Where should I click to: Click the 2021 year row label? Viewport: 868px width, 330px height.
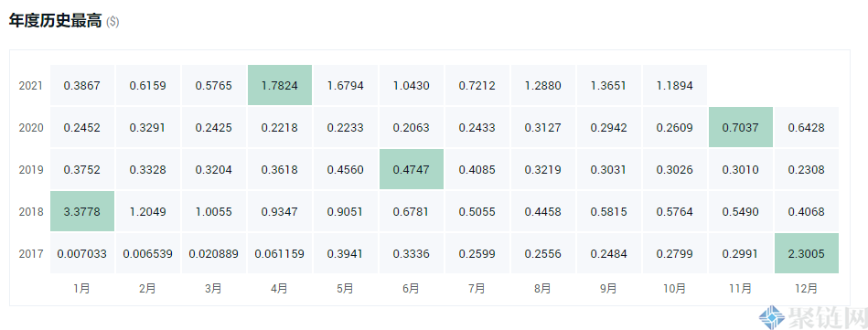tap(30, 86)
